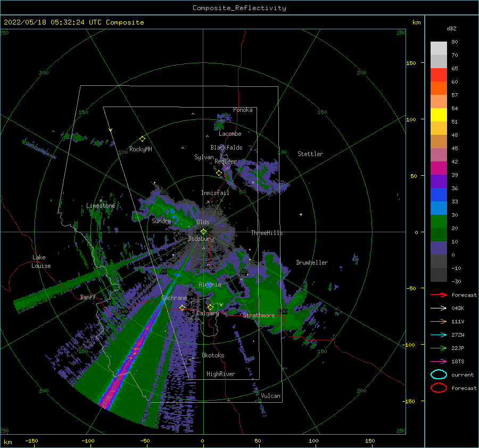Click the Banff town label
This screenshot has width=479, height=448.
88,297
